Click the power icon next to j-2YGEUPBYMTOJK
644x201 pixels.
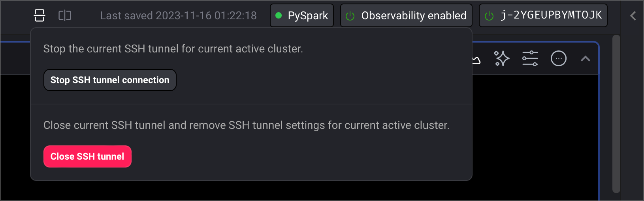489,16
